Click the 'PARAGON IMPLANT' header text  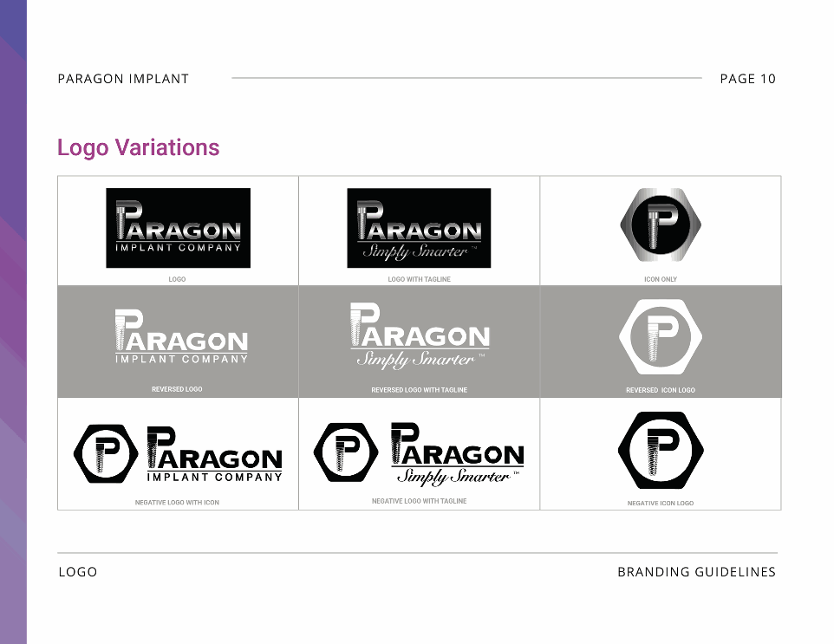coord(123,79)
